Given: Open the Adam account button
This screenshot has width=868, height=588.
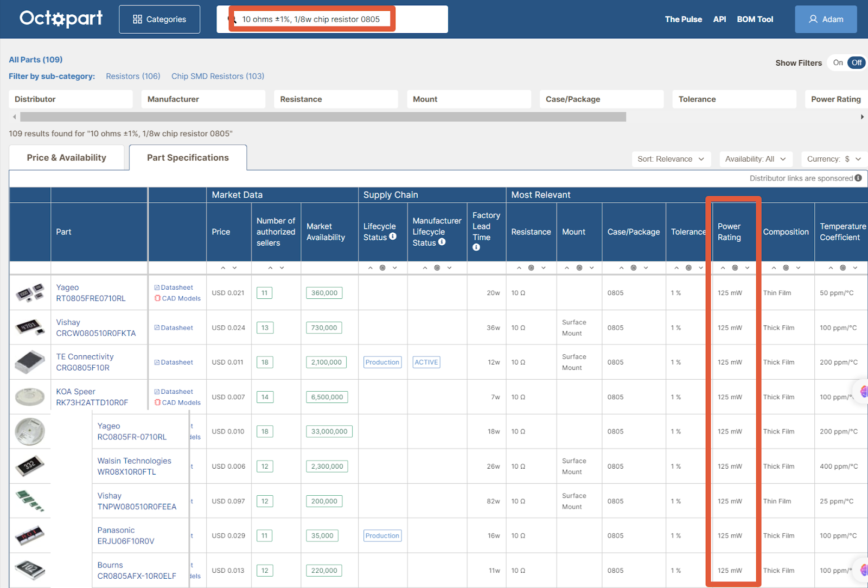Looking at the screenshot, I should coord(826,20).
